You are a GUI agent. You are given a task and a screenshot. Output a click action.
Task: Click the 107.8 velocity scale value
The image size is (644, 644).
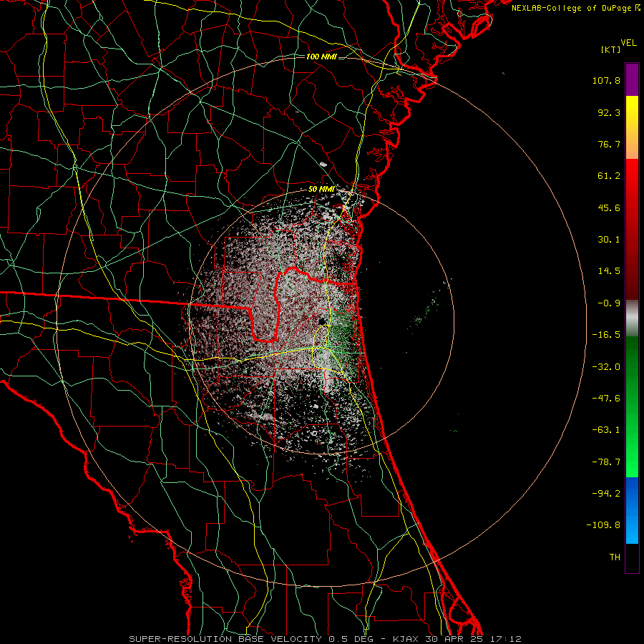click(x=606, y=80)
